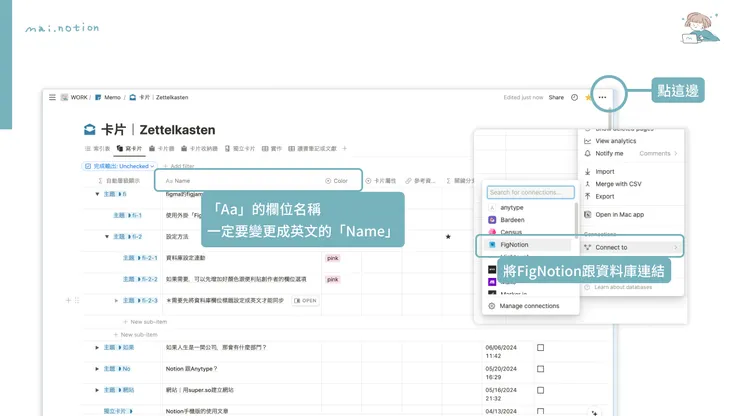Screen dimensions: 740x416
Task: Open Learn about databases link
Action: [623, 287]
